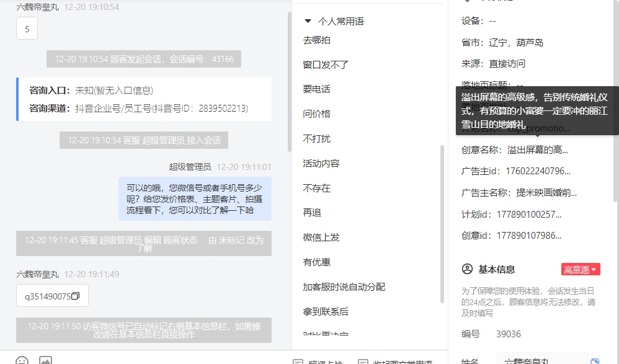
Task: Open the image upload icon in chat input
Action: click(45, 360)
